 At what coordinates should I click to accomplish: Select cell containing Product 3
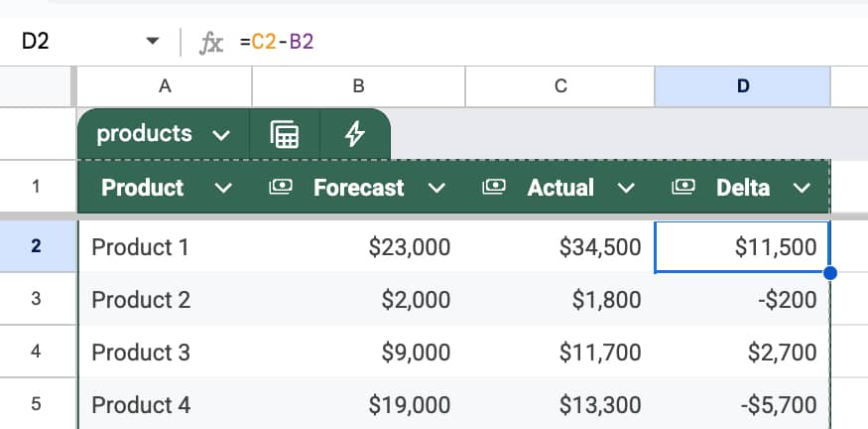coord(165,352)
